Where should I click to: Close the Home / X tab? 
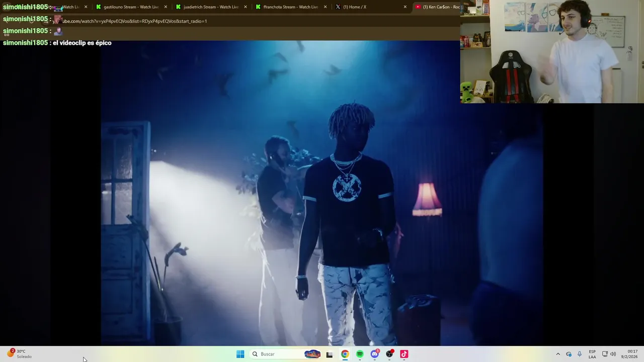(405, 7)
